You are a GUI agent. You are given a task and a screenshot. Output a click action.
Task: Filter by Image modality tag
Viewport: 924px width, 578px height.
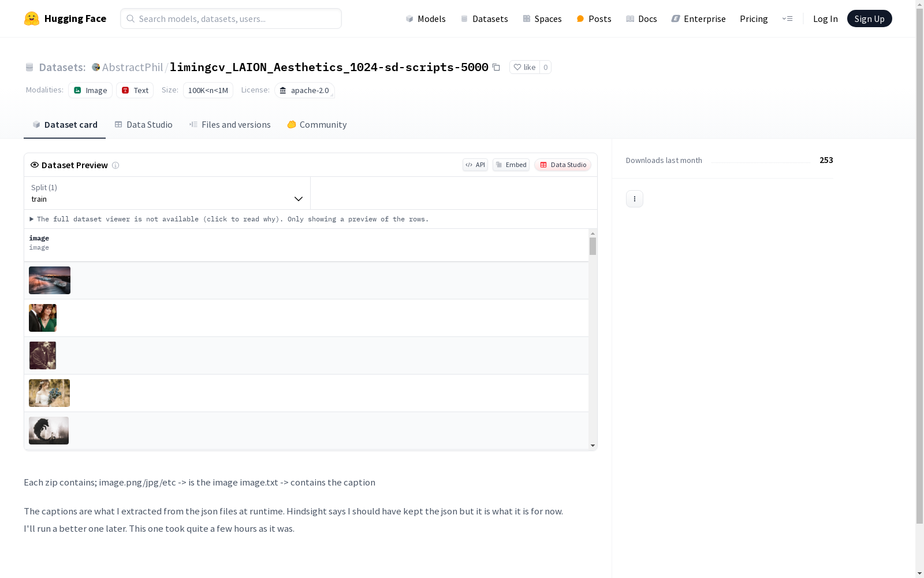[x=90, y=90]
